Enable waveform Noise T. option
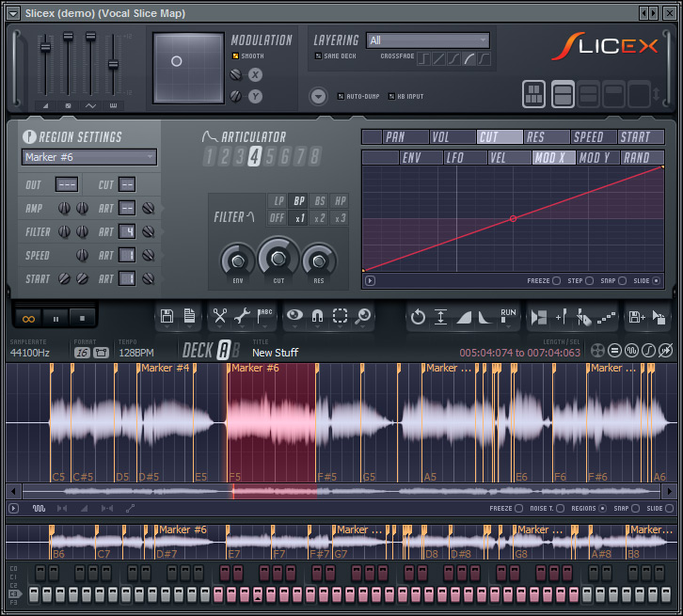The height and width of the screenshot is (616, 683). (560, 508)
